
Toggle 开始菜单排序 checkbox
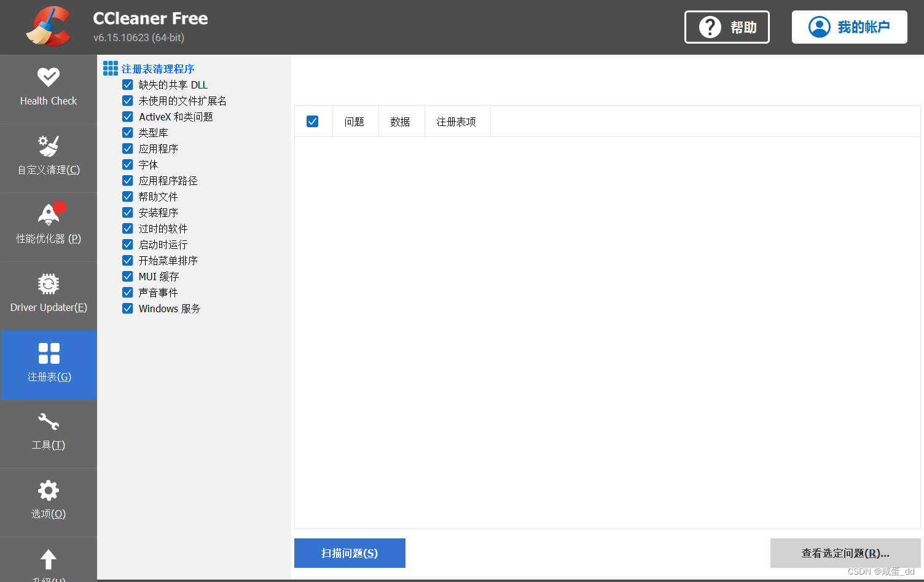(128, 261)
